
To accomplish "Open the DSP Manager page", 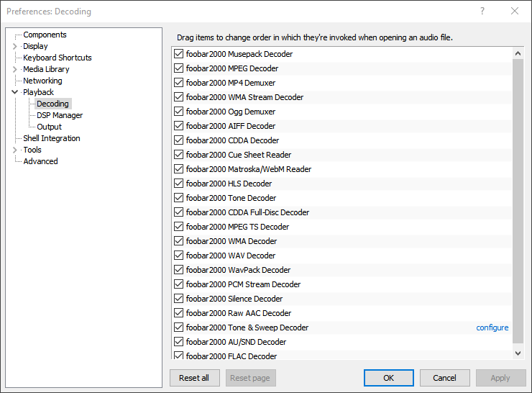I will pos(60,115).
